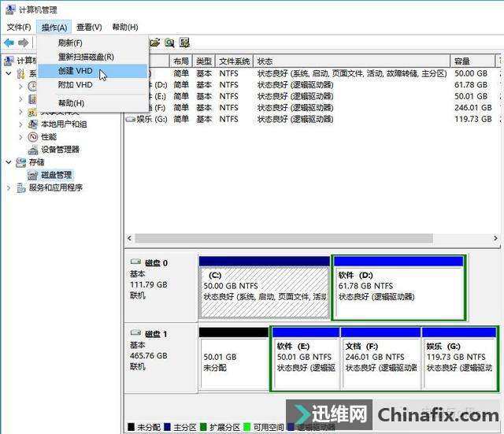Expand the event viewer tree node
This screenshot has height=434, width=504.
[20, 99]
